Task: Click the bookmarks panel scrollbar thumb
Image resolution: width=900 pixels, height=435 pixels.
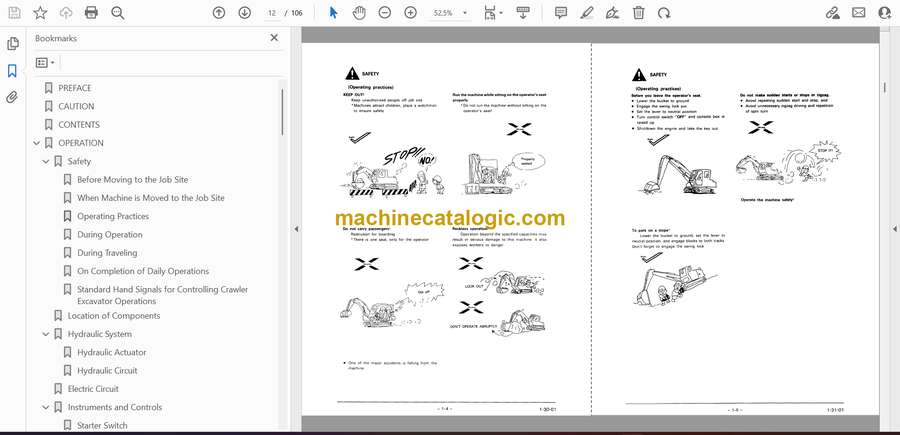Action: (282, 112)
